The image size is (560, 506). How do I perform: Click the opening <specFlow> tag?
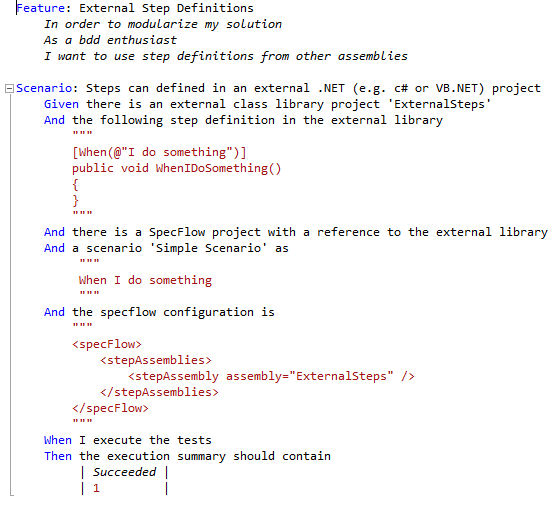[107, 344]
